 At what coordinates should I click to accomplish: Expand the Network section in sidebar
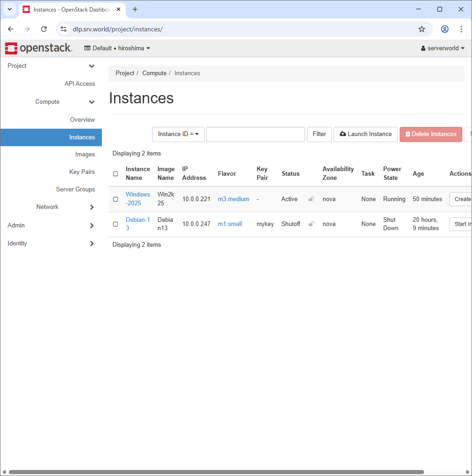[x=47, y=207]
